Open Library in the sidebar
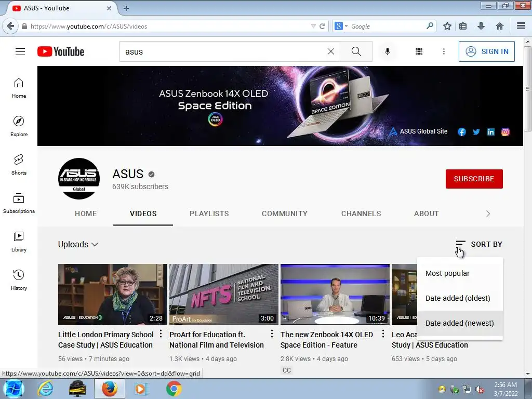This screenshot has height=399, width=532. coord(19,242)
